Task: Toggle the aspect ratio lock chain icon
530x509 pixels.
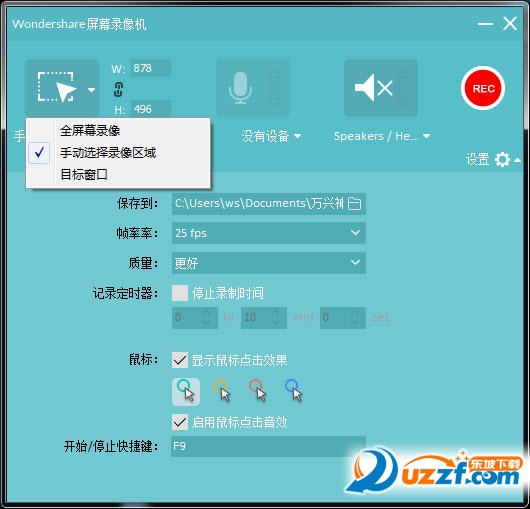Action: tap(118, 89)
